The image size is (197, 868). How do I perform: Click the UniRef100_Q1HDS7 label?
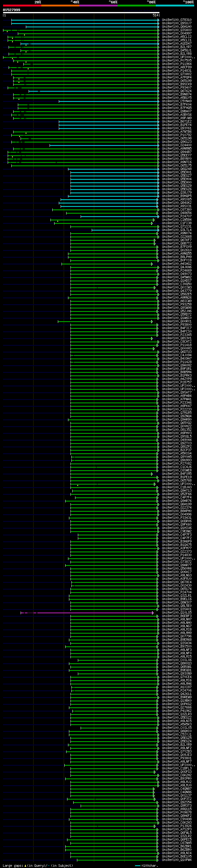pos(177,281)
